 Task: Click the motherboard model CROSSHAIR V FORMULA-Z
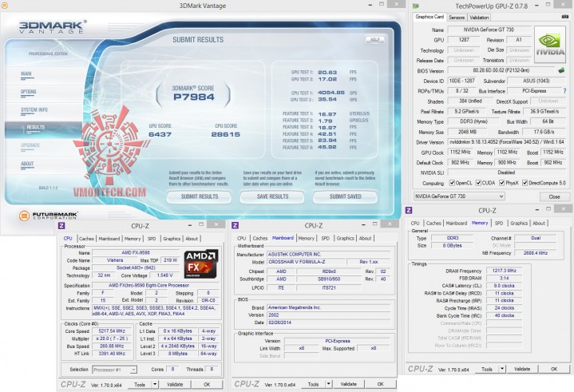(x=306, y=262)
